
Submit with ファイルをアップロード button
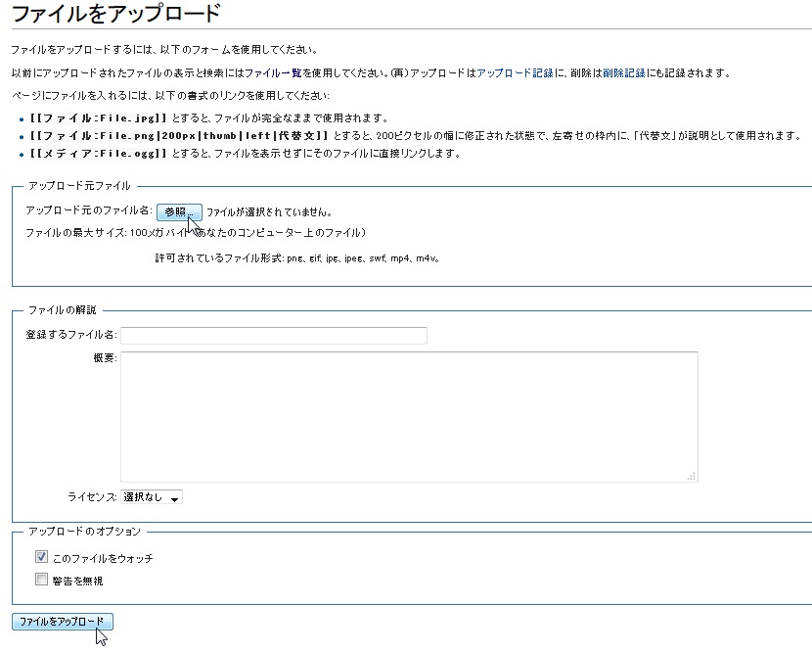(63, 622)
